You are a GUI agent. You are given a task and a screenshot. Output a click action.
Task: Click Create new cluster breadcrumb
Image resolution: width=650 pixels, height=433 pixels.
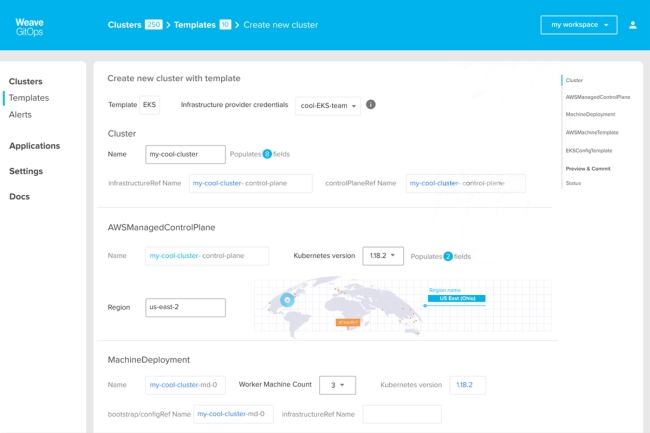(281, 25)
